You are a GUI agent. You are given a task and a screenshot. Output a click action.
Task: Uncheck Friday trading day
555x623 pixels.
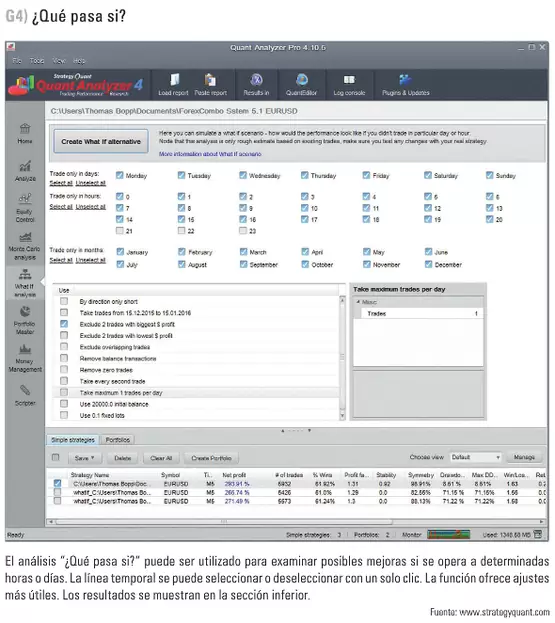point(366,175)
